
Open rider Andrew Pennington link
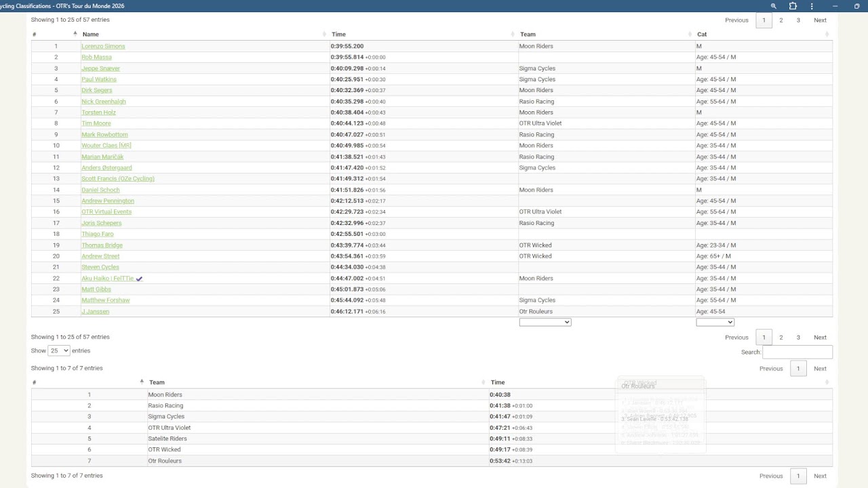(x=108, y=201)
